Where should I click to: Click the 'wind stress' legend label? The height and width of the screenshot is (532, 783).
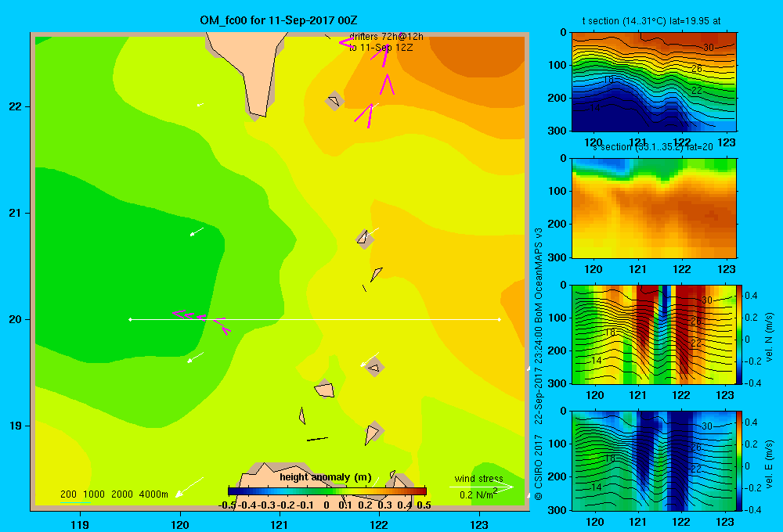coord(479,479)
